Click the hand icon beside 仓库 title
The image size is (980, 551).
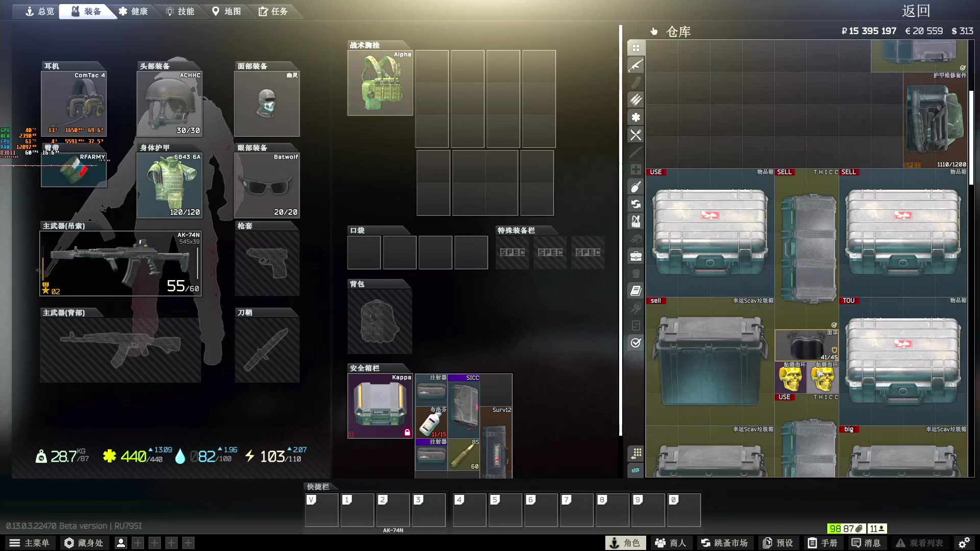(x=654, y=32)
